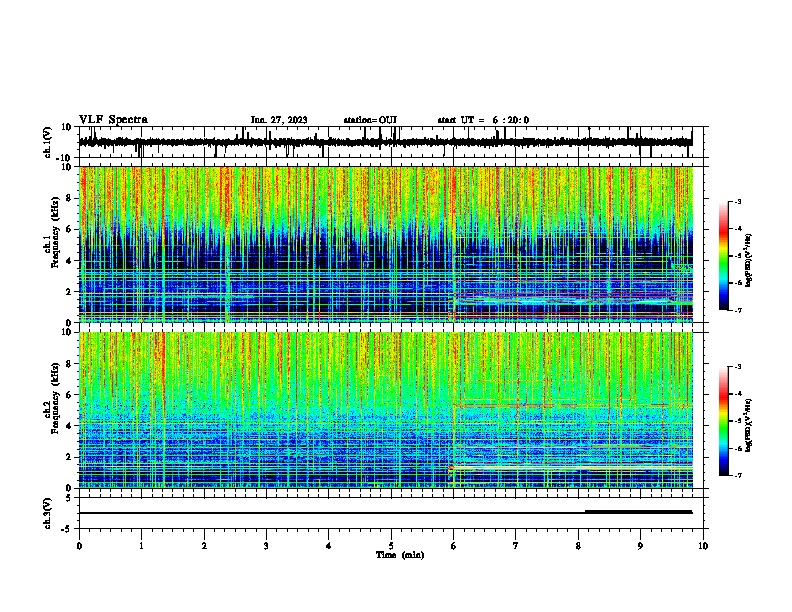Click time axis tick label "5"
Viewport: 792px width, 612px height.
click(x=391, y=546)
